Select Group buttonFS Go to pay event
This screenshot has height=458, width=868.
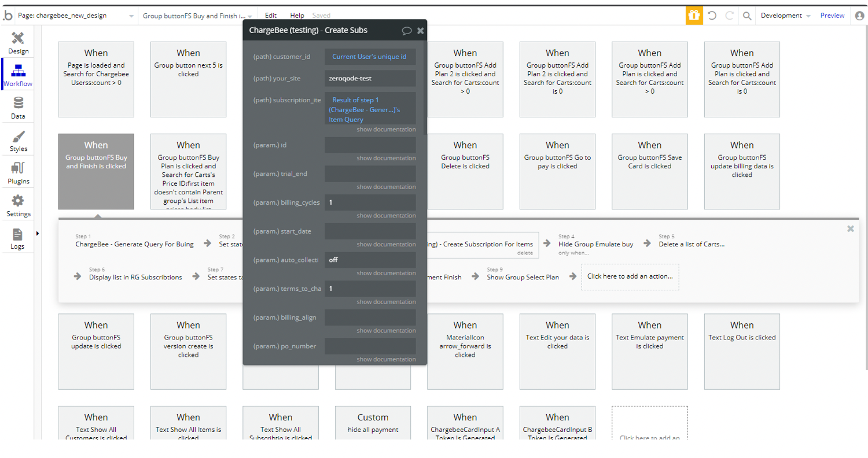(x=557, y=172)
